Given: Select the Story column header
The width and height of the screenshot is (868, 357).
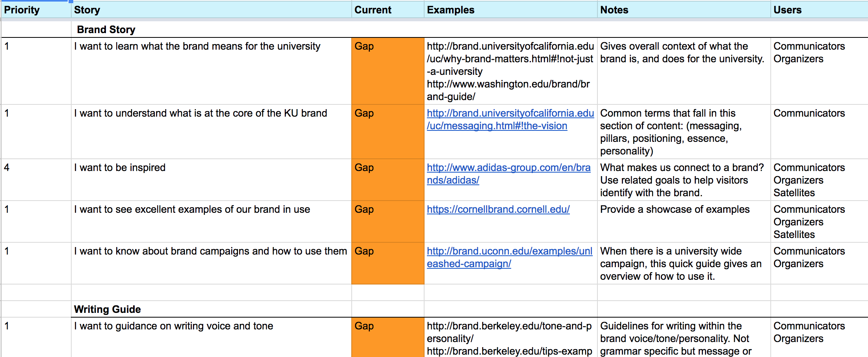Looking at the screenshot, I should tap(211, 10).
